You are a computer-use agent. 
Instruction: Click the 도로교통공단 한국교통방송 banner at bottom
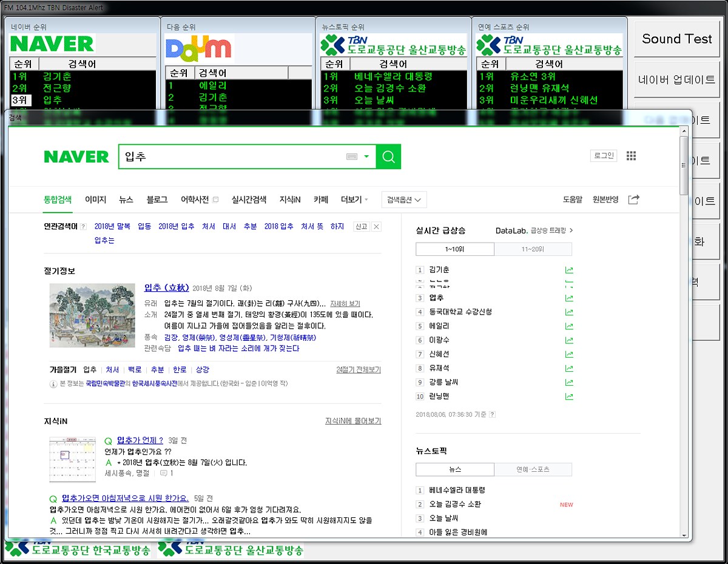pos(78,549)
